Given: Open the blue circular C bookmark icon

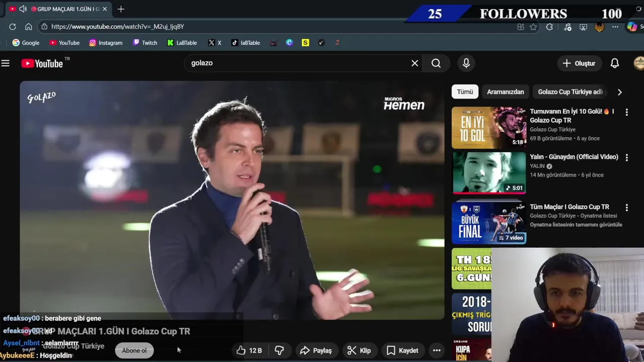Looking at the screenshot, I should point(289,43).
